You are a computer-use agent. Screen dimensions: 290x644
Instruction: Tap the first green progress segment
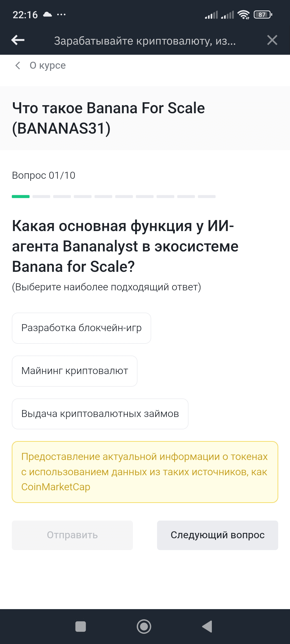point(21,196)
